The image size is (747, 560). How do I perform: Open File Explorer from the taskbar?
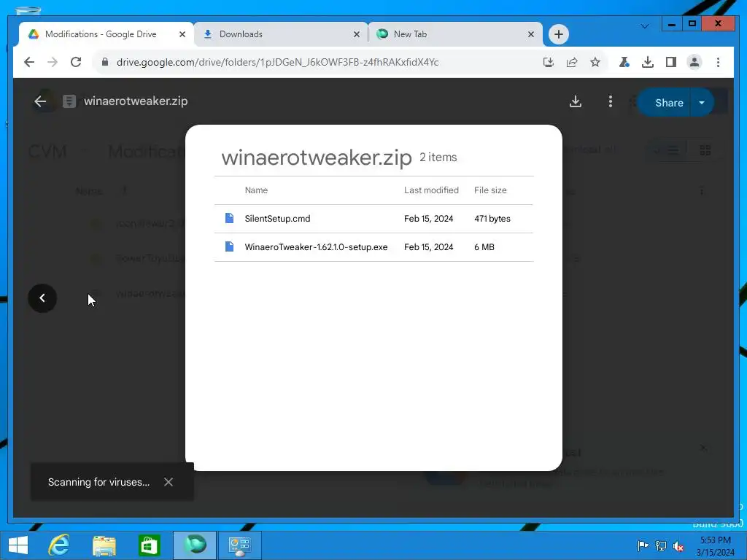point(104,545)
